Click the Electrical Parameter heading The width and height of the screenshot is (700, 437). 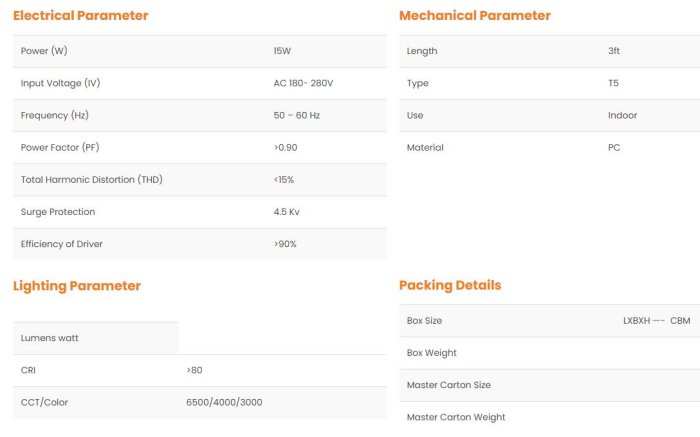click(x=80, y=16)
